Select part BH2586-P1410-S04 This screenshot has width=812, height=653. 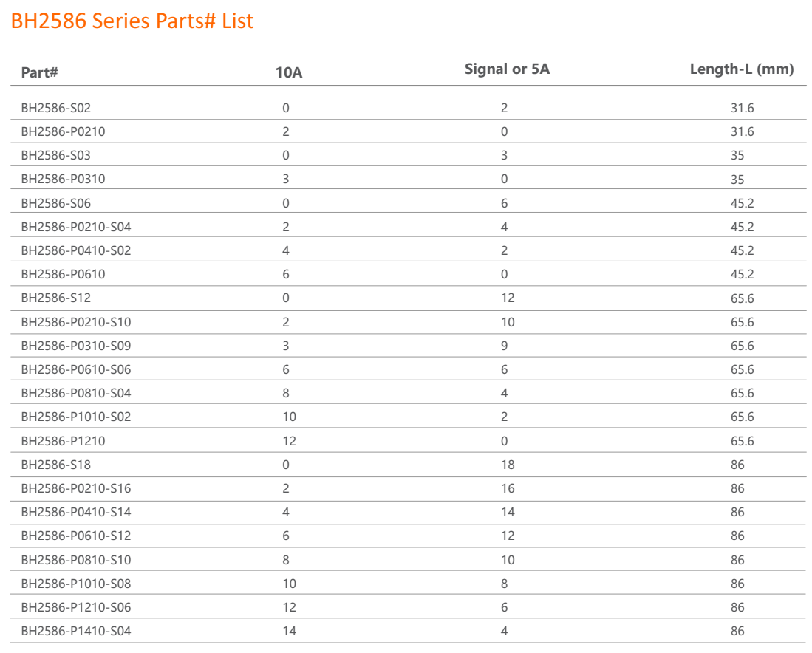coord(76,631)
